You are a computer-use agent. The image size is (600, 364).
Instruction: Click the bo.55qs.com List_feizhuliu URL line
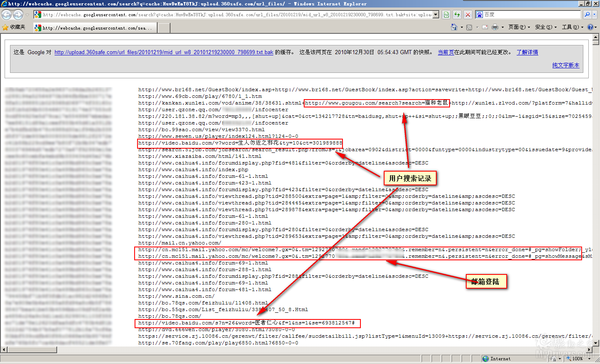click(223, 309)
